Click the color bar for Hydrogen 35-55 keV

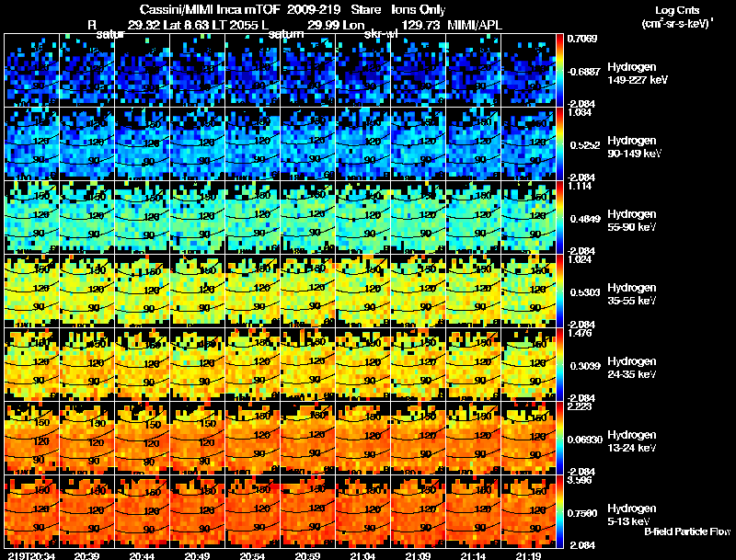pos(559,291)
